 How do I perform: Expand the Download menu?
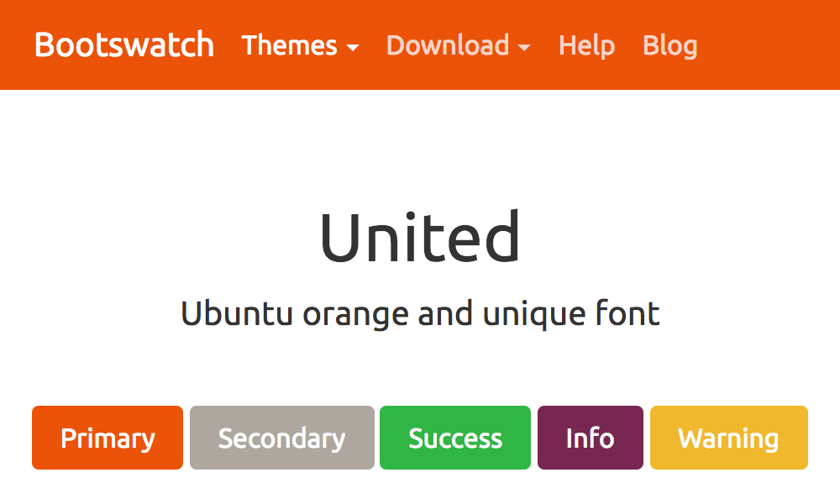tap(447, 46)
